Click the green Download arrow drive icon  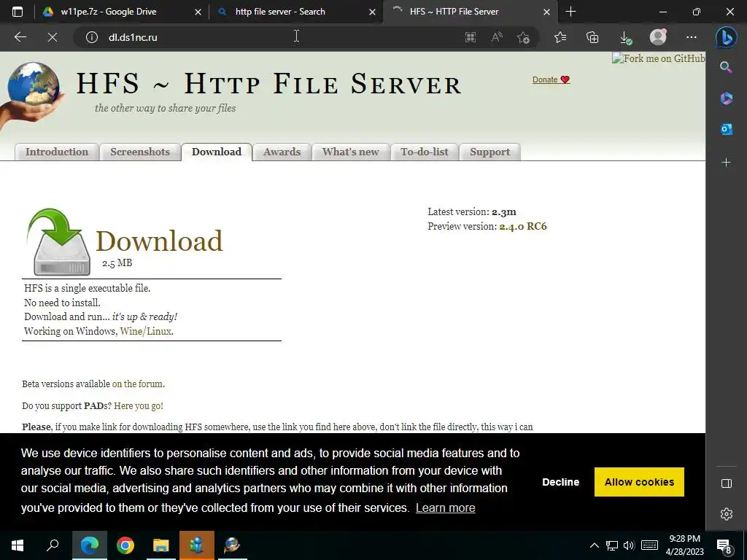pyautogui.click(x=58, y=242)
